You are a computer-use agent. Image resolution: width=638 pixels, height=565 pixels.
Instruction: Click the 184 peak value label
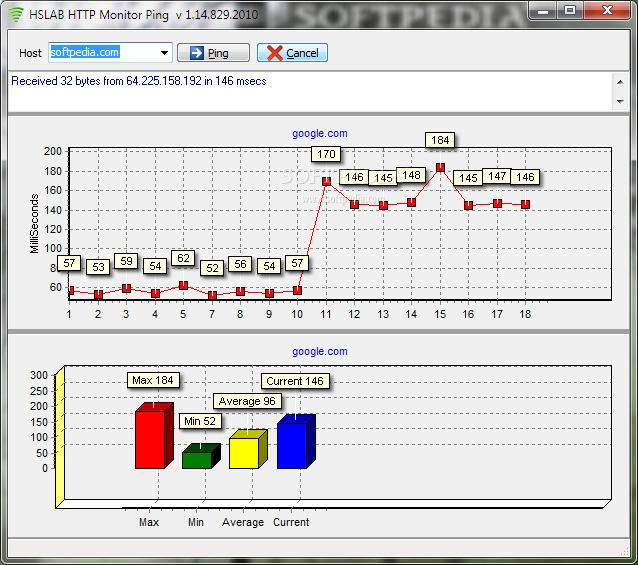coord(440,140)
